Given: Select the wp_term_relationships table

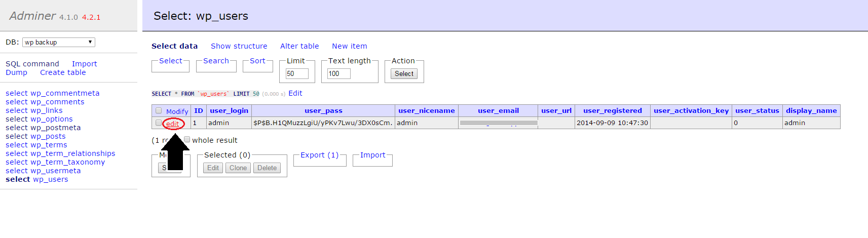Looking at the screenshot, I should click(x=73, y=153).
